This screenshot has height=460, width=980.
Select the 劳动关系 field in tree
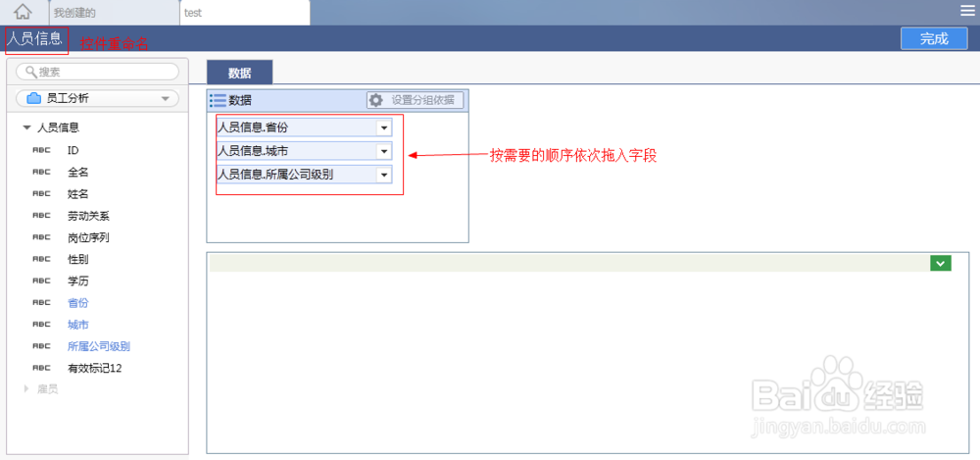[89, 216]
